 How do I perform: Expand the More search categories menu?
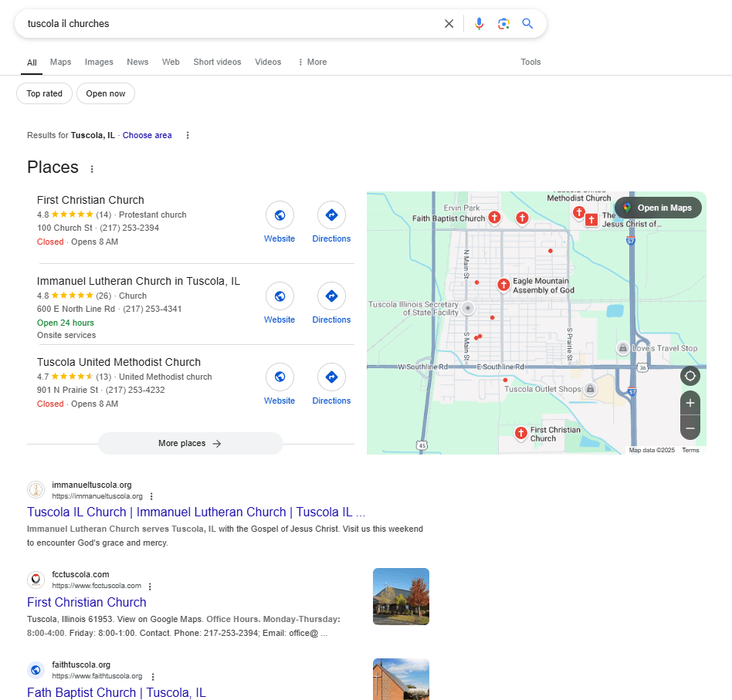tap(312, 62)
